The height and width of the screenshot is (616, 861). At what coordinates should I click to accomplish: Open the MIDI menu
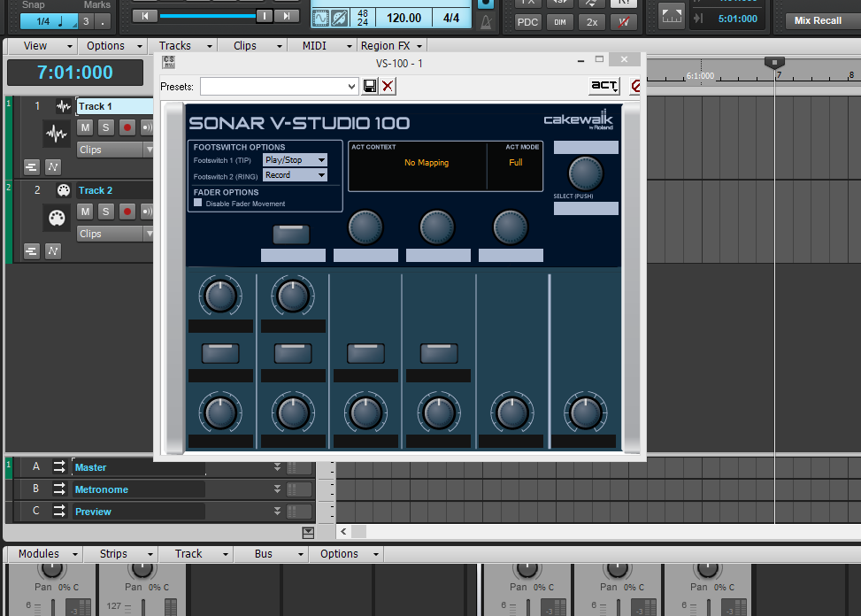tap(323, 45)
